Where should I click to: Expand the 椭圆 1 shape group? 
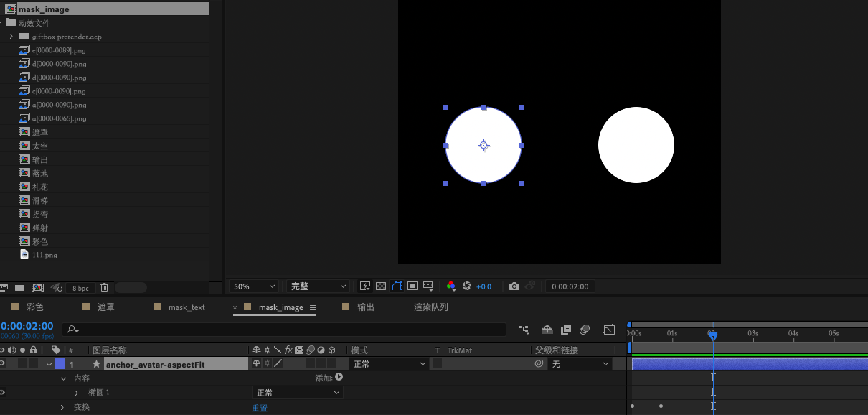point(77,393)
